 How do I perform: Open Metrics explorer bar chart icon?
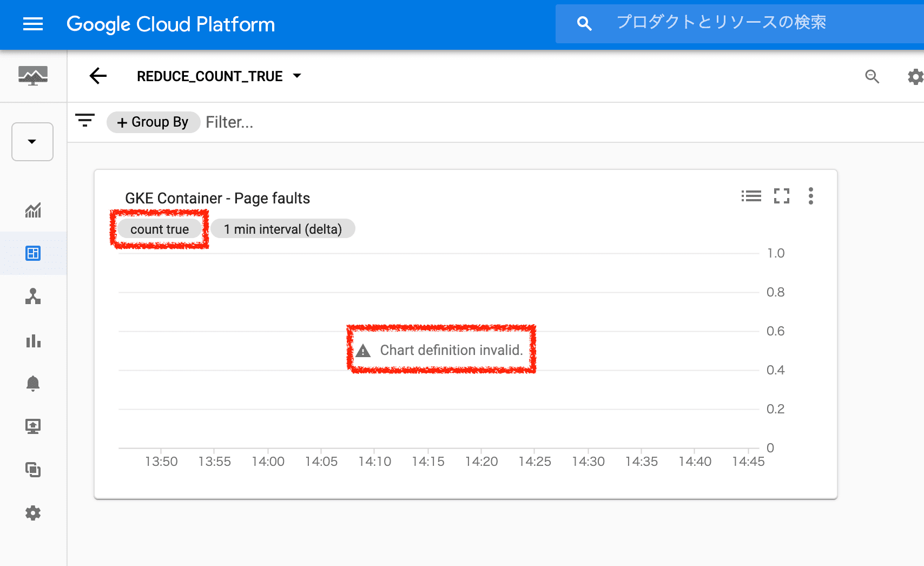pyautogui.click(x=33, y=340)
